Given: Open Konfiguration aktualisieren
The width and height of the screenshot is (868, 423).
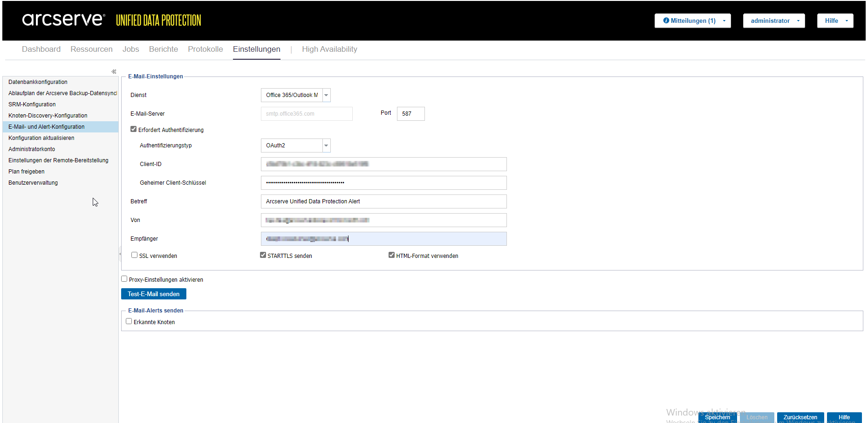Looking at the screenshot, I should coord(61,138).
